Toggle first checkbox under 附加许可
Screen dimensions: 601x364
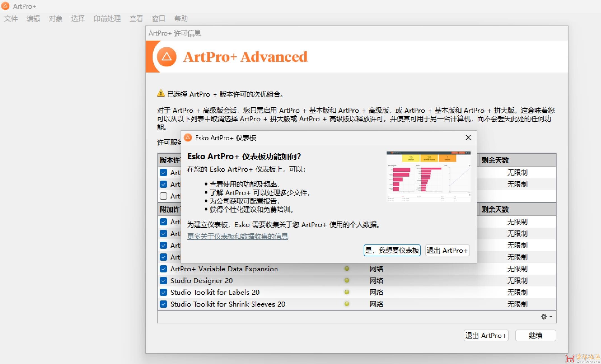tap(163, 222)
